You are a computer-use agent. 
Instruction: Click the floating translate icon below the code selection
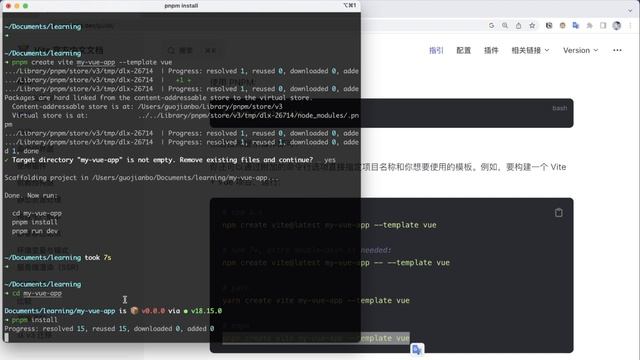(417, 350)
